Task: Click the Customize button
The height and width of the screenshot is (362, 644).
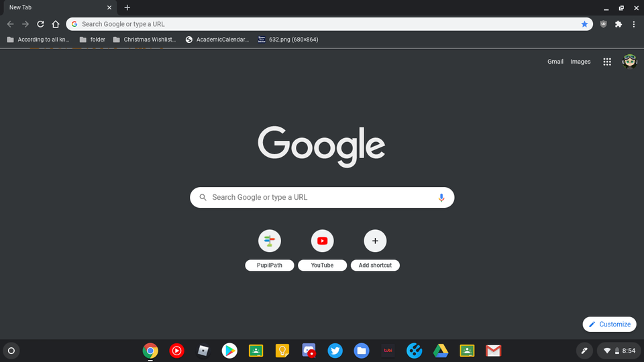Action: (609, 324)
